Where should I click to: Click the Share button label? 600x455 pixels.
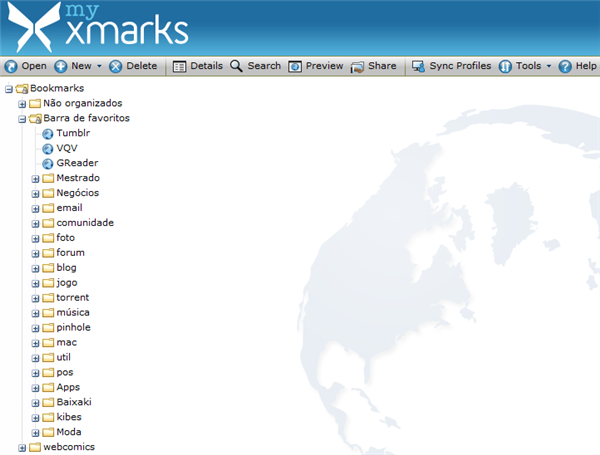pyautogui.click(x=382, y=66)
